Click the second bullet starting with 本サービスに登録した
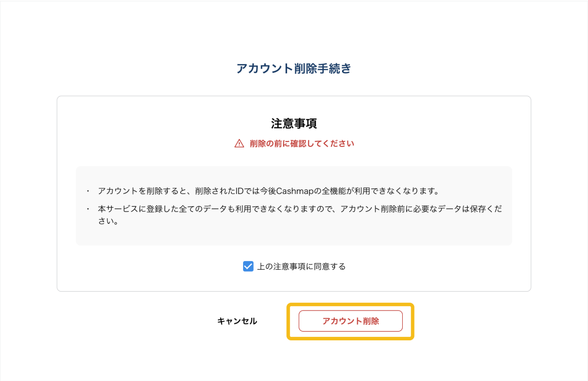This screenshot has width=588, height=381. coord(299,209)
